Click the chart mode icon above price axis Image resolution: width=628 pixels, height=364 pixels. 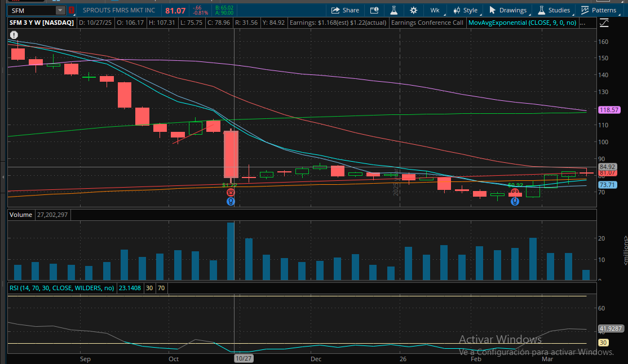604,23
